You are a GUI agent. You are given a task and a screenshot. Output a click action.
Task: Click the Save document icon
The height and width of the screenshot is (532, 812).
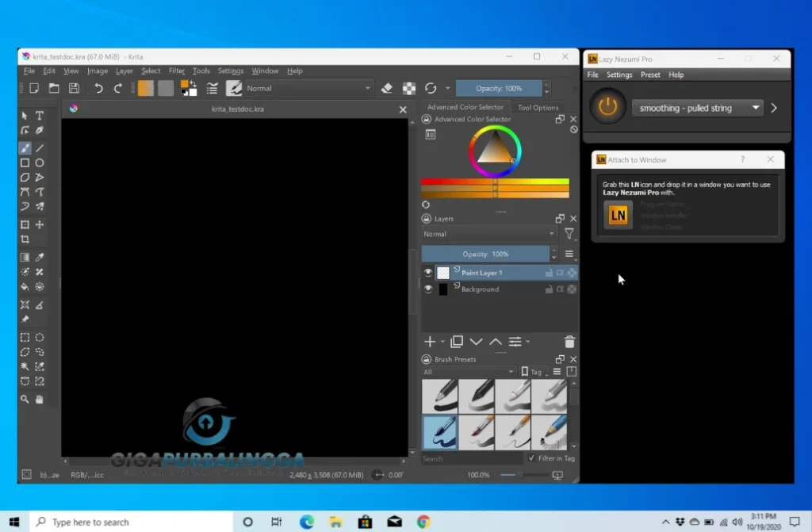[74, 89]
